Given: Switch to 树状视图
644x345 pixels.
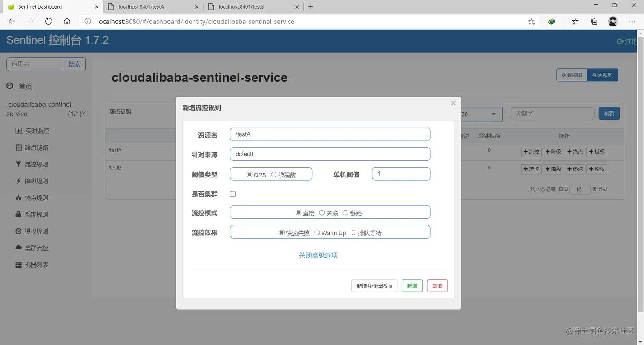Looking at the screenshot, I should 572,75.
